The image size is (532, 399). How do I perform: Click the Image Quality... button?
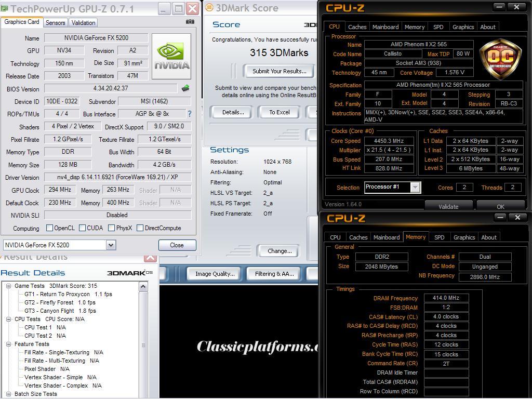[215, 274]
